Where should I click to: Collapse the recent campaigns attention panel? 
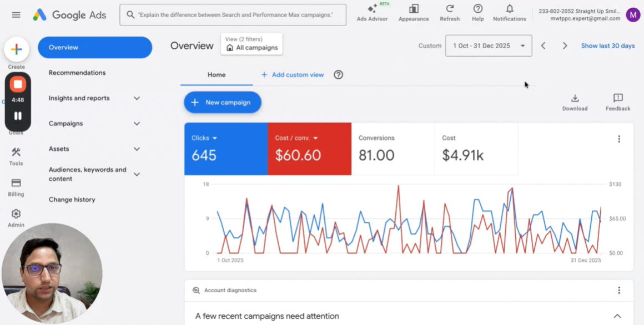coord(617,316)
